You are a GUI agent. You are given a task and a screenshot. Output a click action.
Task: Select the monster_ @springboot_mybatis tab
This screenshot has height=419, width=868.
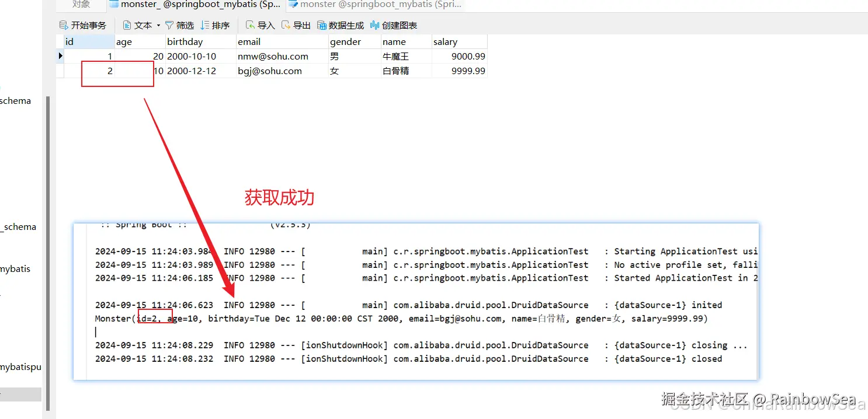(x=195, y=5)
